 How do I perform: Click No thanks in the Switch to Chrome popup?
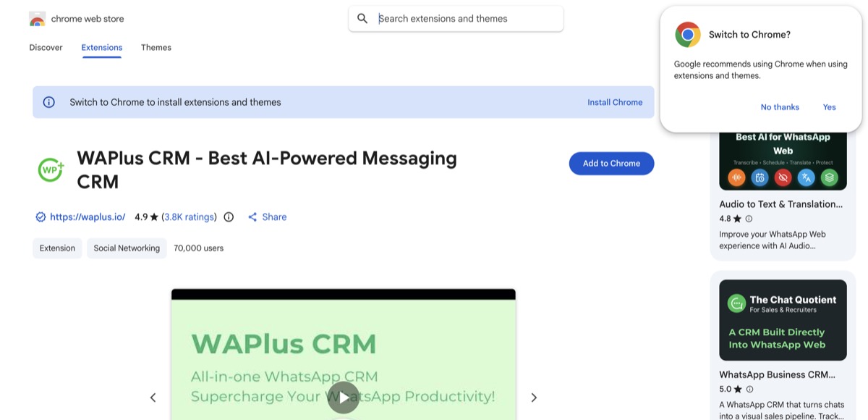click(x=780, y=107)
